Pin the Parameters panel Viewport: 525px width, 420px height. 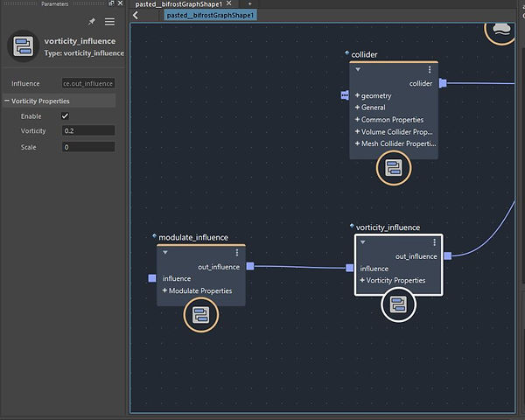[x=91, y=22]
